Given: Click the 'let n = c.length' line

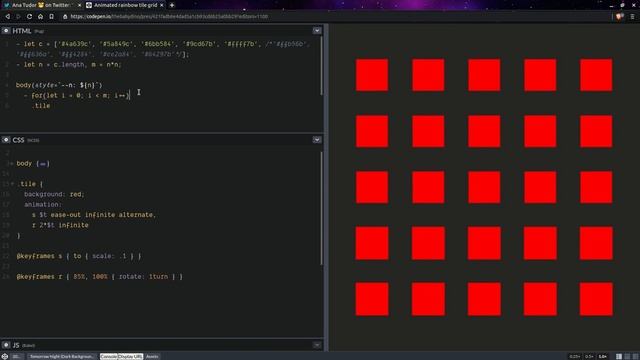Looking at the screenshot, I should 69,64.
